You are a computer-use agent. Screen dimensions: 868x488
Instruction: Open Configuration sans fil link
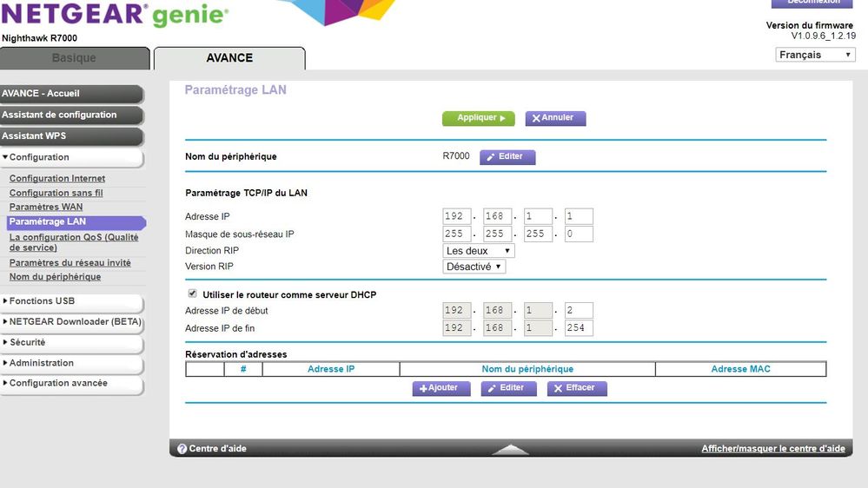click(x=56, y=193)
